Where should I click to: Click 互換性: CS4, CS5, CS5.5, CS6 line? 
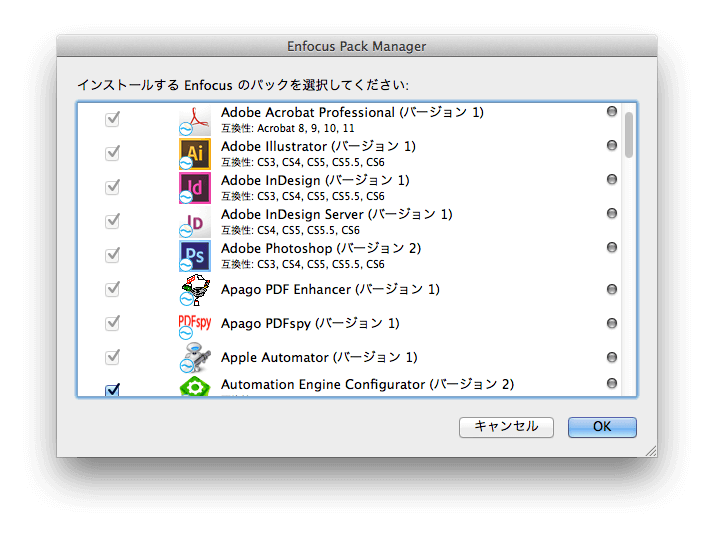[291, 230]
